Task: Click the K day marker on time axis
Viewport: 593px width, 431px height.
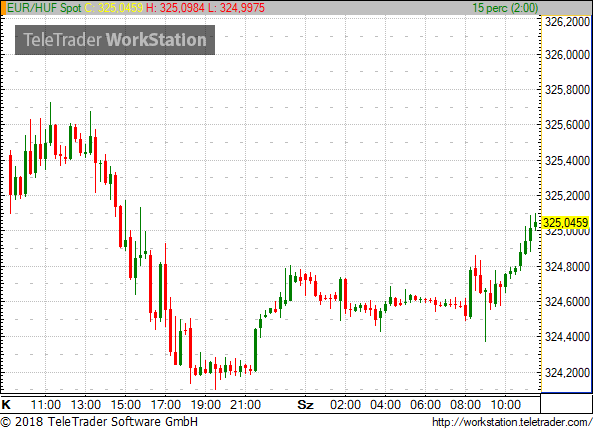Action: tap(6, 405)
